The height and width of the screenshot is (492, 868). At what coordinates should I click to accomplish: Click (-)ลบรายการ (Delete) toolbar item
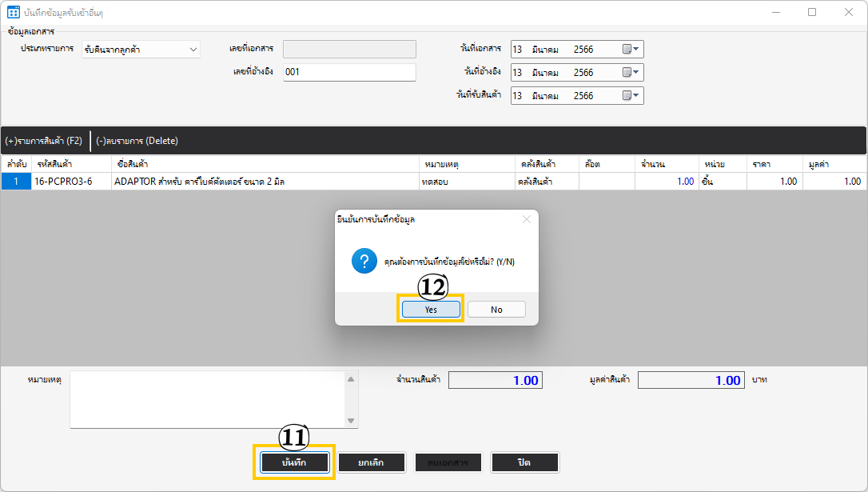tap(137, 141)
